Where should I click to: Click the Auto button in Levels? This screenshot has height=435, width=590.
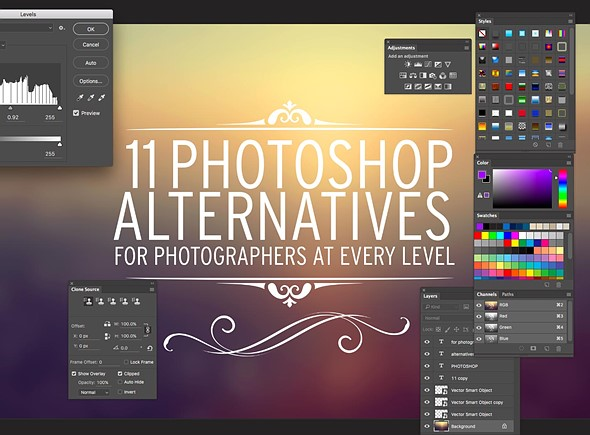pos(91,63)
